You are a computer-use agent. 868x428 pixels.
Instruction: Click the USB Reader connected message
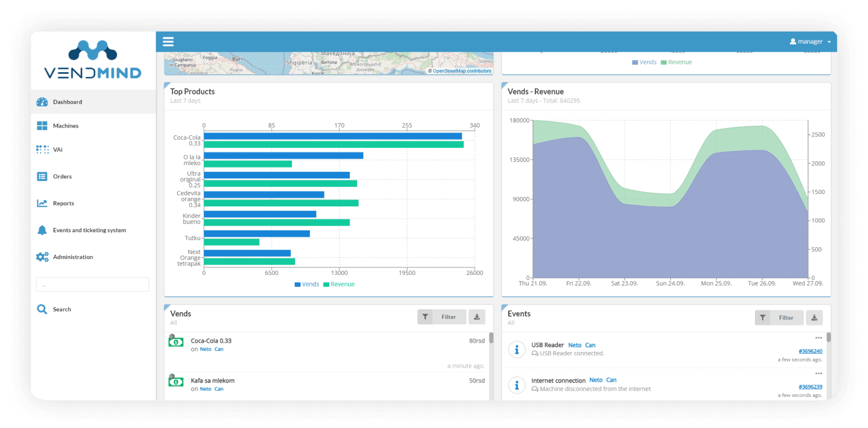click(x=572, y=353)
